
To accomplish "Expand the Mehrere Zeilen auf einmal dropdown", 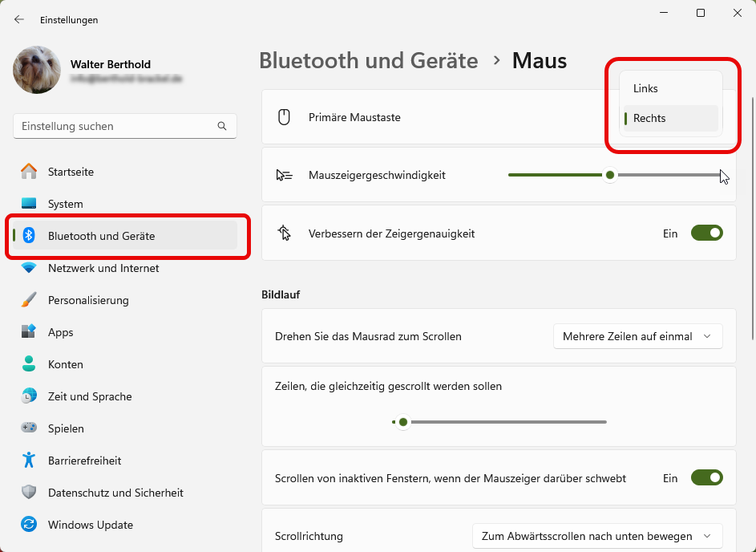I will [637, 337].
